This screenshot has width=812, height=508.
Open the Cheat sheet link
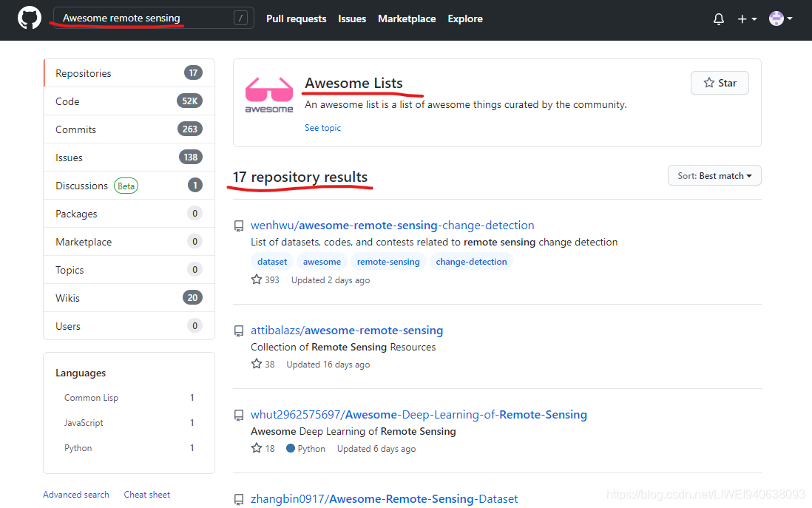147,495
